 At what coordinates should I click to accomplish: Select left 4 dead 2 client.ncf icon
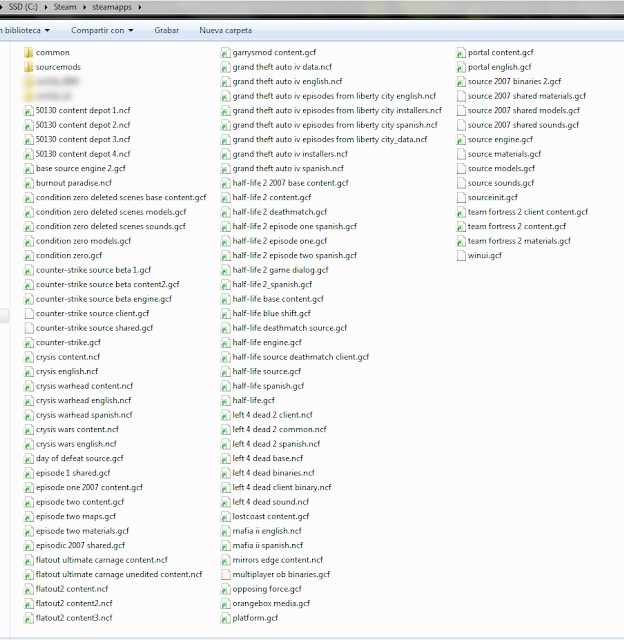(225, 415)
